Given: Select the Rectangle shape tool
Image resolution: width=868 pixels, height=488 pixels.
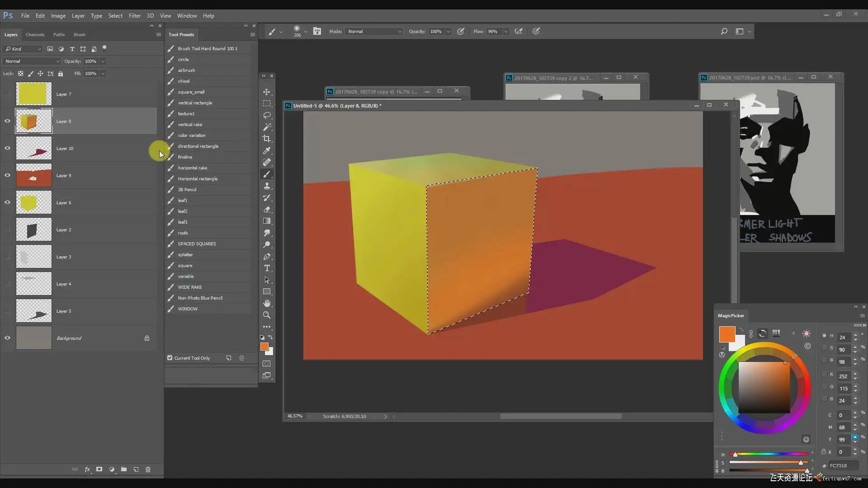Looking at the screenshot, I should tap(267, 291).
